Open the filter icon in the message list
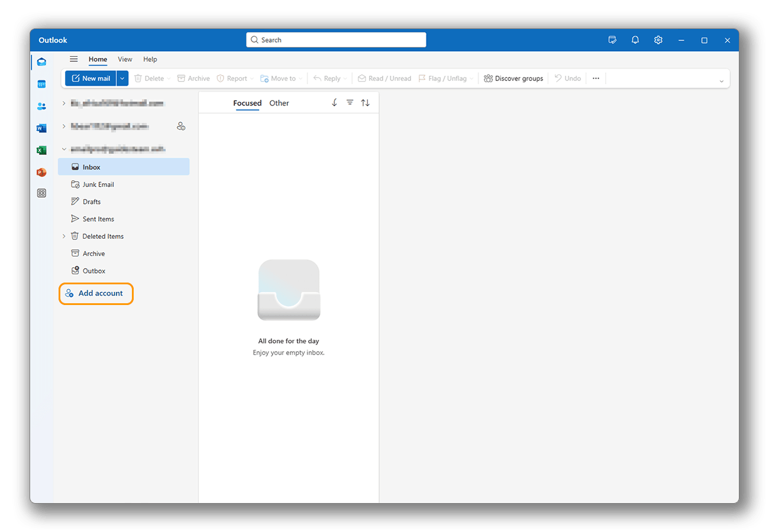 350,103
